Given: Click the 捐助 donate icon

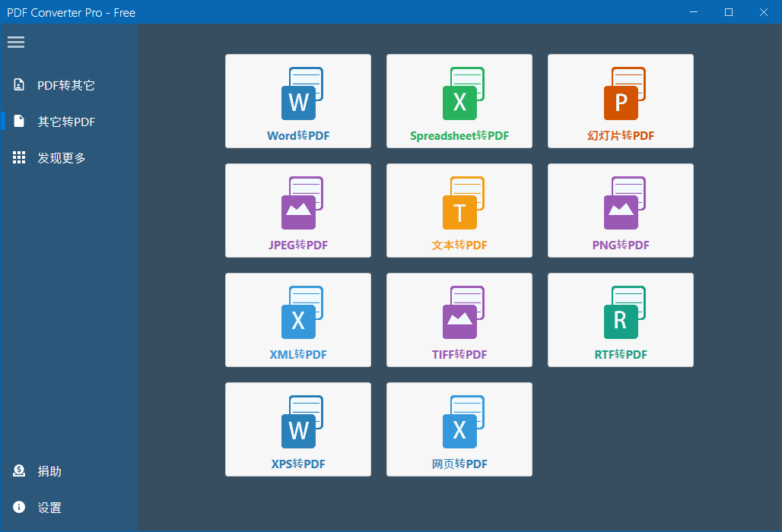Looking at the screenshot, I should [19, 470].
